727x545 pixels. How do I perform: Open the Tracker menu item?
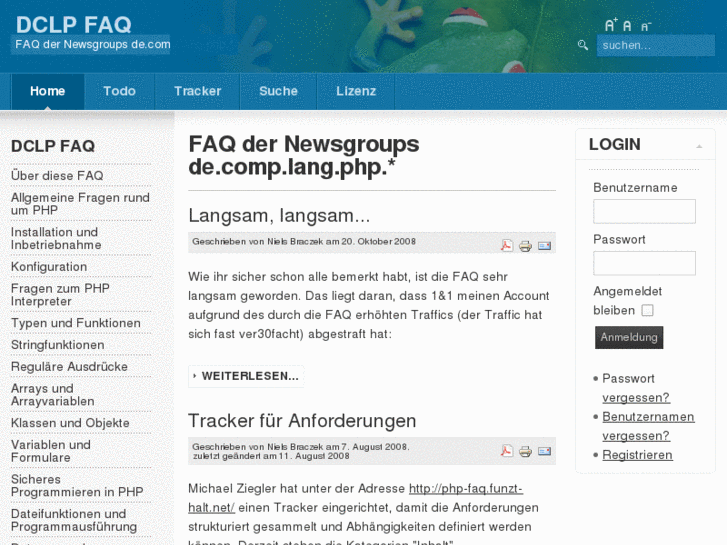click(198, 91)
